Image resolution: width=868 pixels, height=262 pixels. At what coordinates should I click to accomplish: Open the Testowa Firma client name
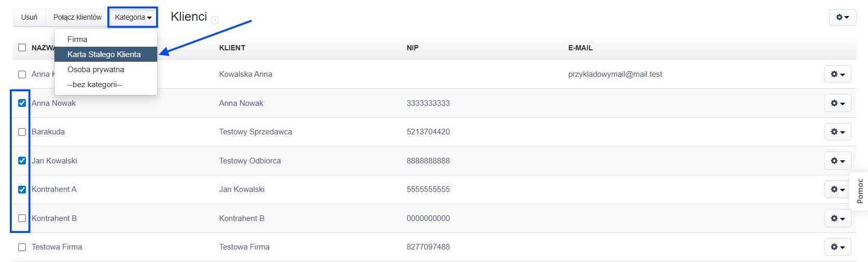click(x=57, y=247)
